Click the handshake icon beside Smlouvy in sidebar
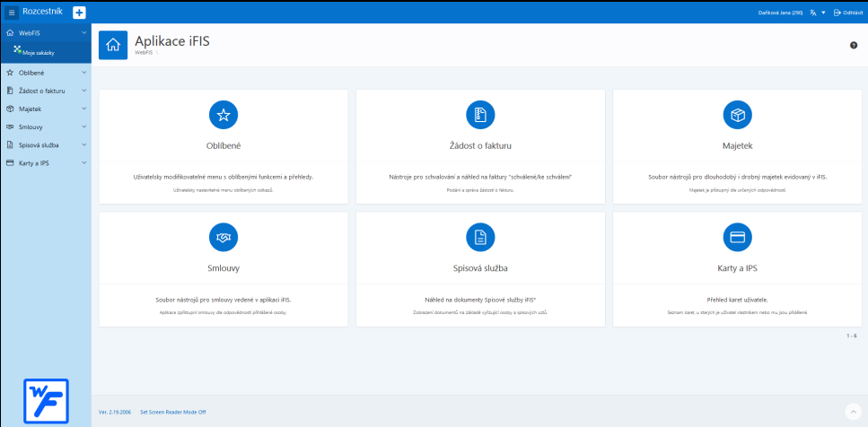 point(9,126)
